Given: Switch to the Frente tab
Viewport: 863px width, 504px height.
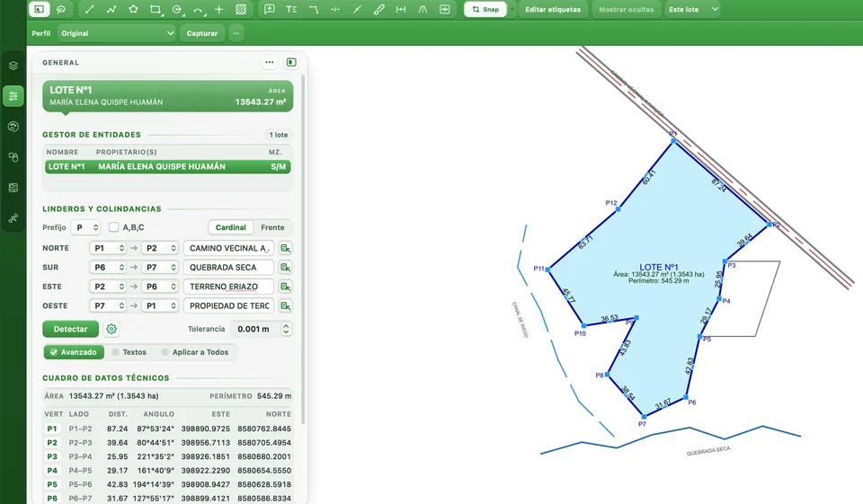Looking at the screenshot, I should point(272,227).
